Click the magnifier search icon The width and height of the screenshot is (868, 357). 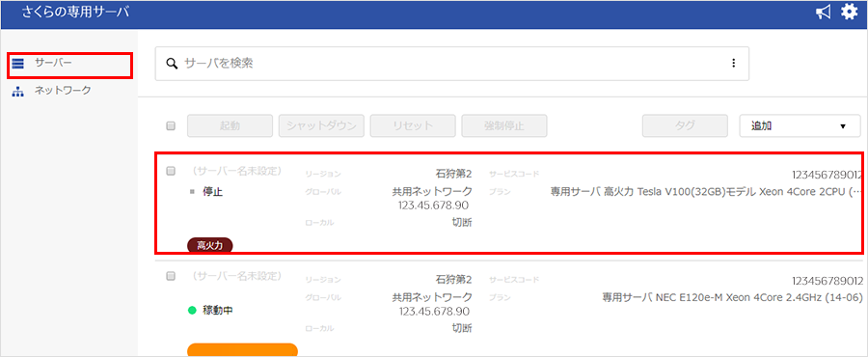point(172,63)
